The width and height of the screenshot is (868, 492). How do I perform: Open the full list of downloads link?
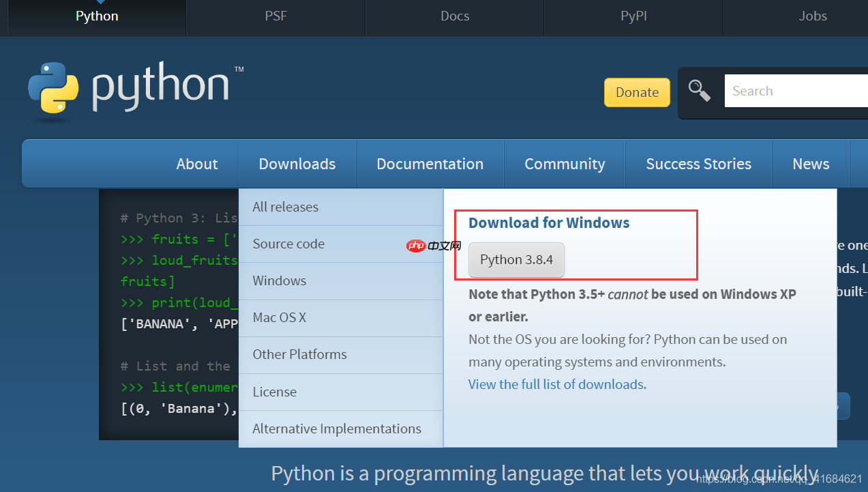click(556, 384)
